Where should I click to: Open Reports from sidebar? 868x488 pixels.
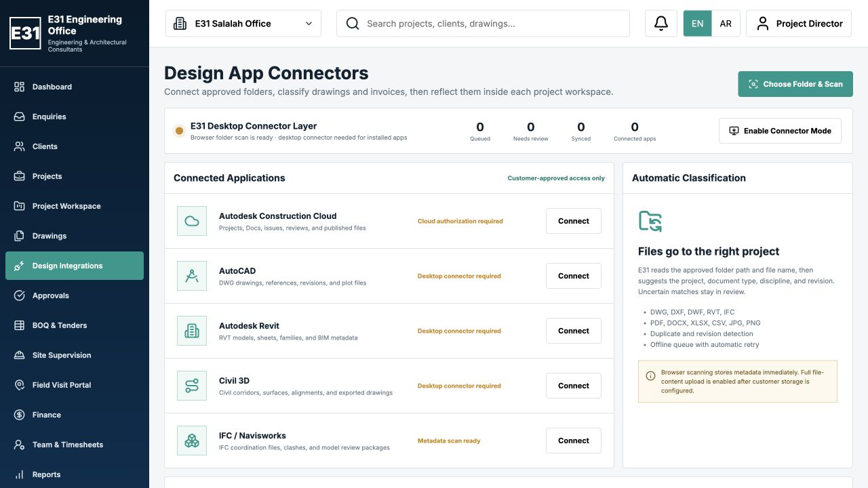click(x=75, y=474)
